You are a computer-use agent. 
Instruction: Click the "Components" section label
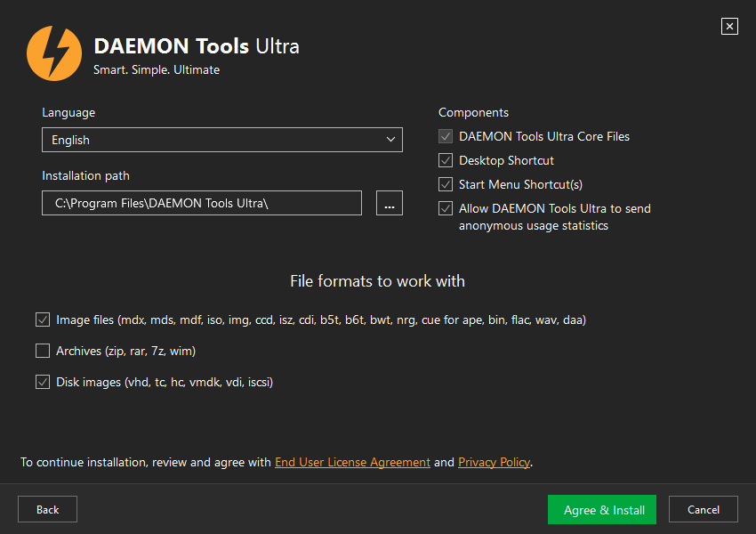pyautogui.click(x=473, y=112)
